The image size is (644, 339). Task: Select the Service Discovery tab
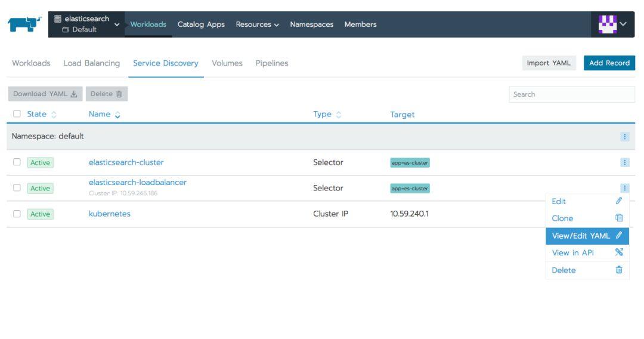click(166, 63)
